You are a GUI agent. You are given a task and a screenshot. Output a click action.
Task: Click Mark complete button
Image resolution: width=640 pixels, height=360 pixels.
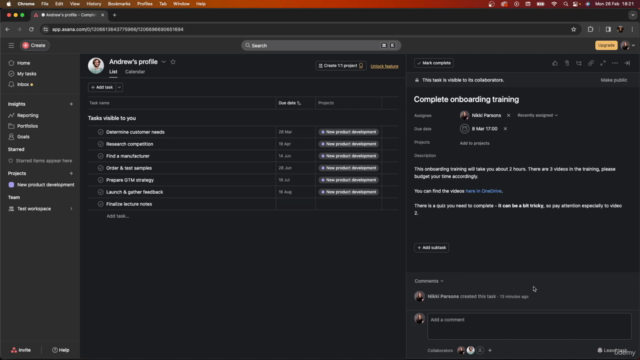[433, 63]
